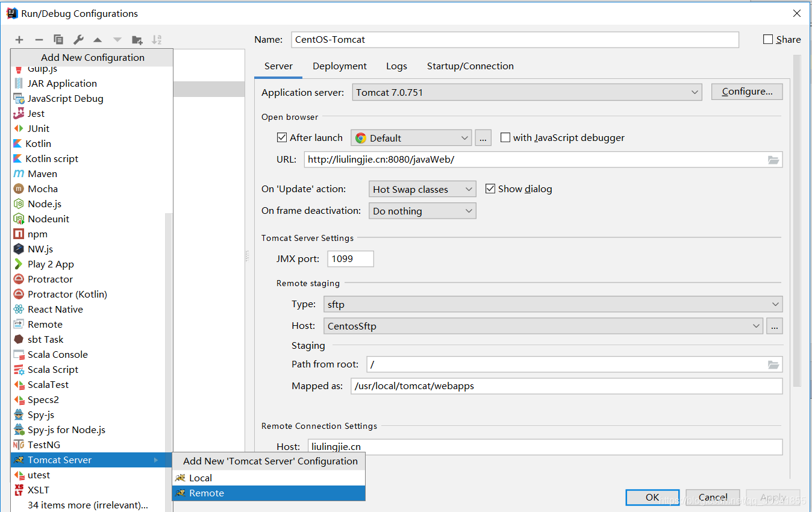Uncheck After launch checkbox
Viewport: 812px width, 512px height.
pyautogui.click(x=282, y=137)
